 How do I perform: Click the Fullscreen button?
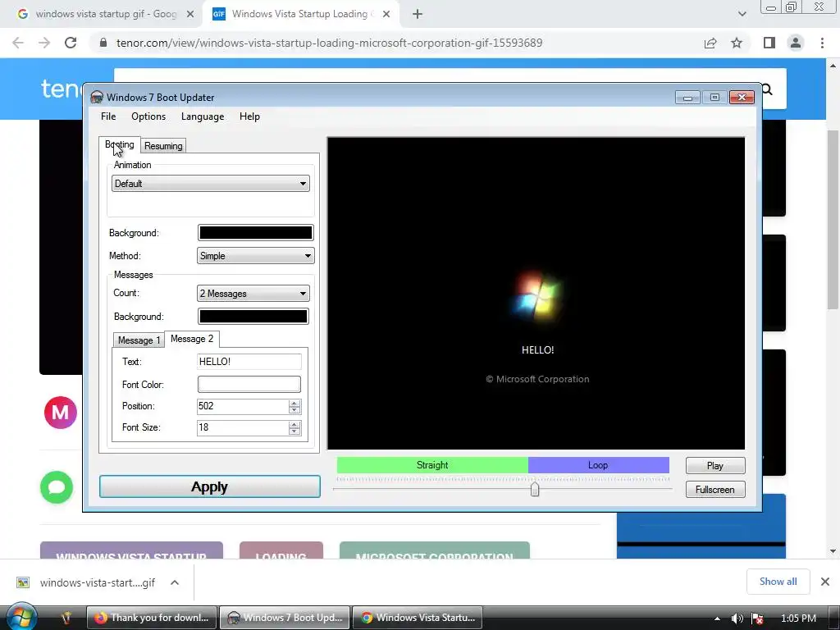point(715,489)
